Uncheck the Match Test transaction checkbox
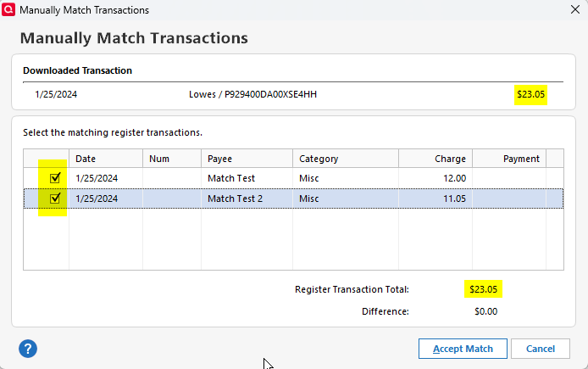Image resolution: width=588 pixels, height=369 pixels. tap(56, 178)
